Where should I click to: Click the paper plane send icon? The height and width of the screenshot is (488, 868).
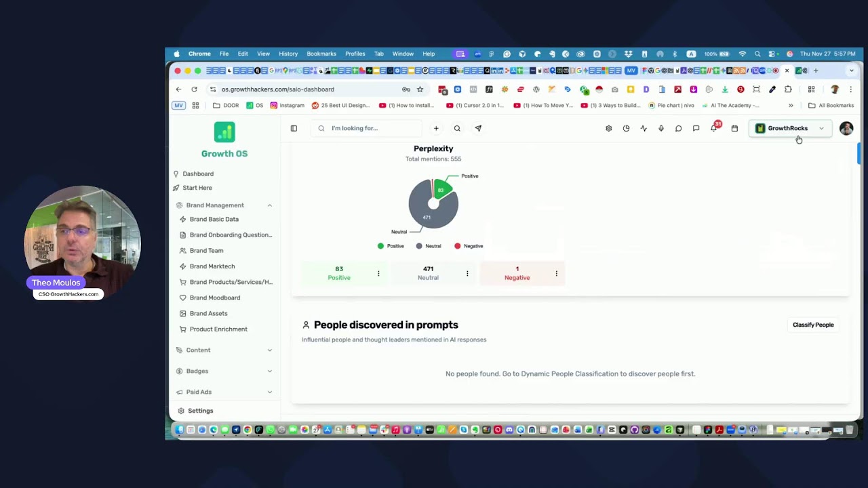[x=478, y=128]
